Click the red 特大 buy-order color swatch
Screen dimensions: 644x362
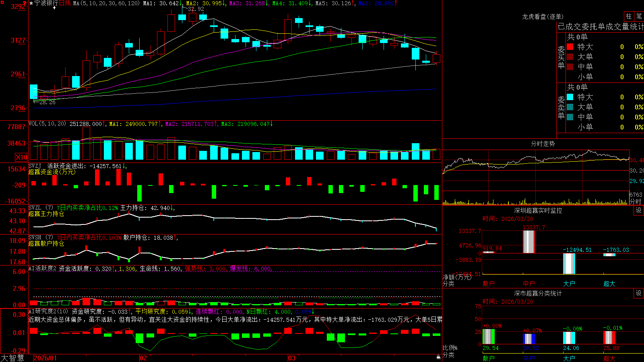click(570, 47)
